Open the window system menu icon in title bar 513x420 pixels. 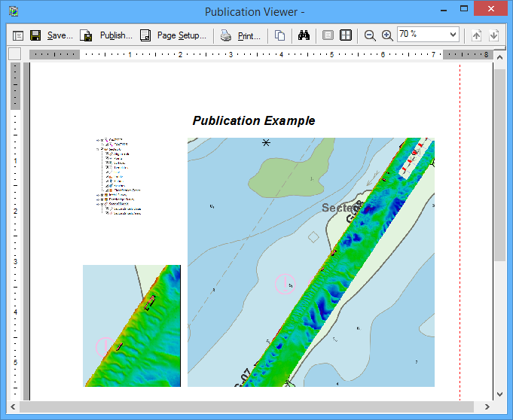(x=13, y=11)
